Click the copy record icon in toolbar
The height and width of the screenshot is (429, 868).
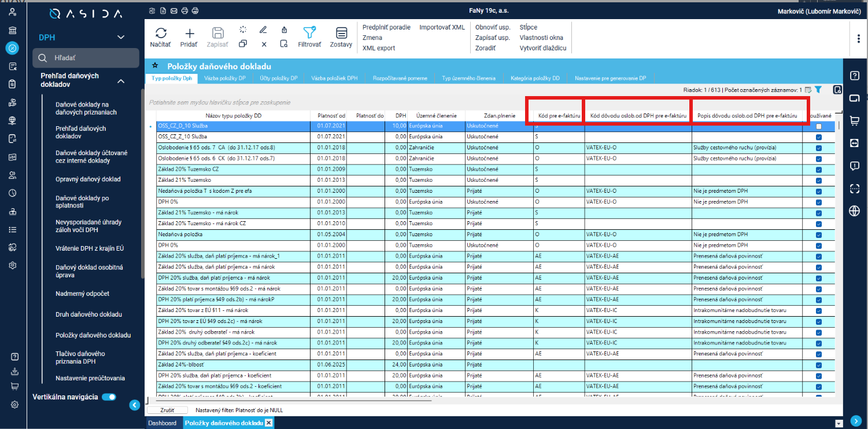tap(243, 43)
